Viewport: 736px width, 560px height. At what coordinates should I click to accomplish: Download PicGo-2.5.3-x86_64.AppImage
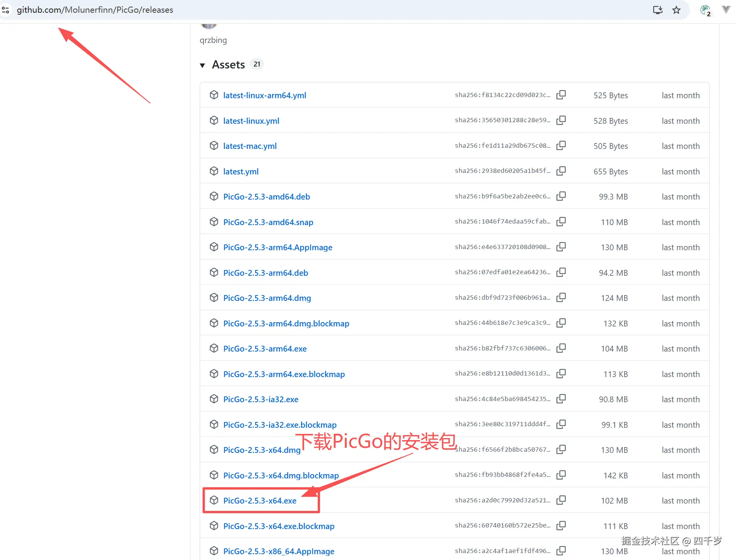(x=279, y=551)
